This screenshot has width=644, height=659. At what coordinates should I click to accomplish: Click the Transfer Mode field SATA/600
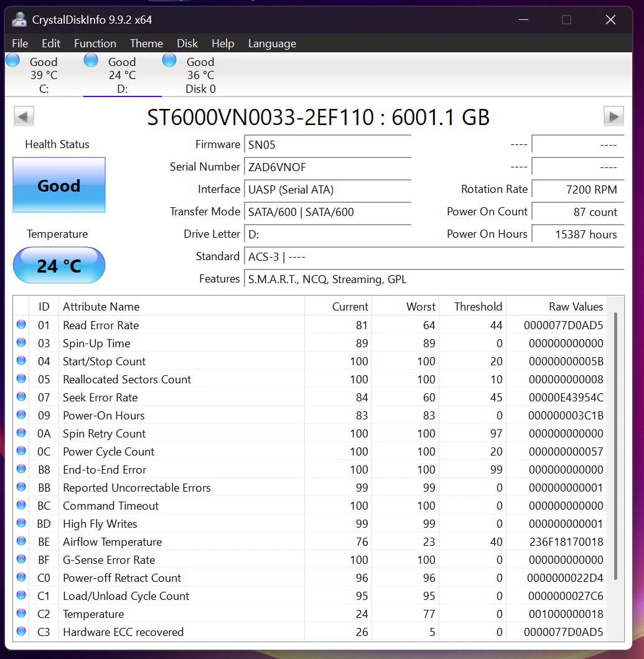pyautogui.click(x=327, y=212)
